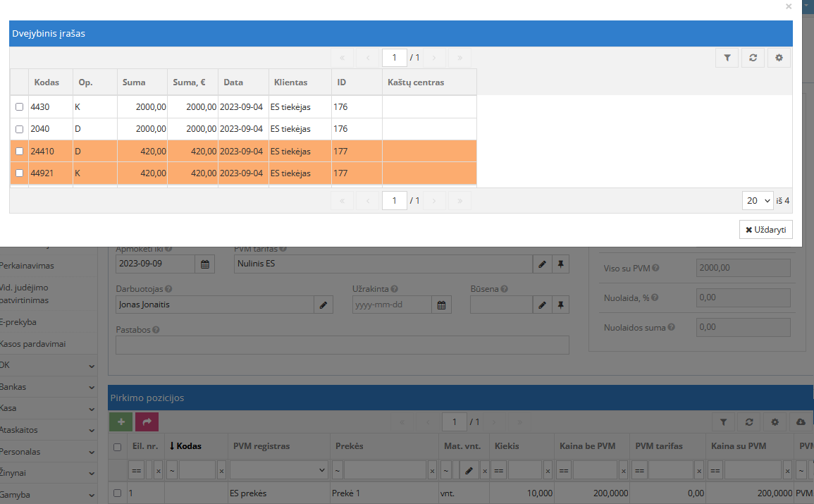The width and height of the screenshot is (814, 504).
Task: Expand PVM registras filter dropdown
Action: (x=279, y=469)
